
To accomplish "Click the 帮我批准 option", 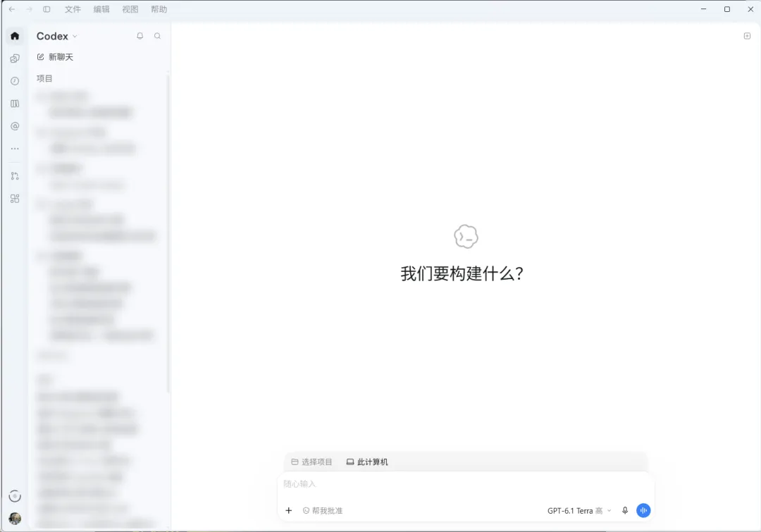I will 323,511.
